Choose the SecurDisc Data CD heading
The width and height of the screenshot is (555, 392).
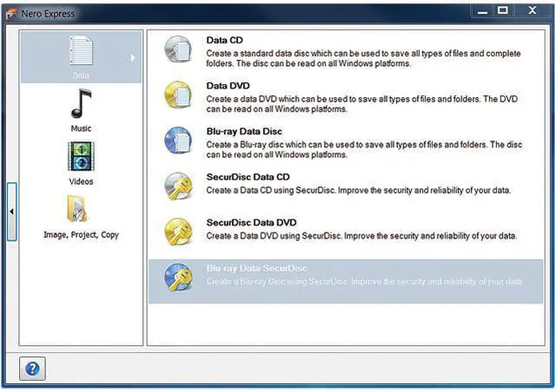point(248,177)
